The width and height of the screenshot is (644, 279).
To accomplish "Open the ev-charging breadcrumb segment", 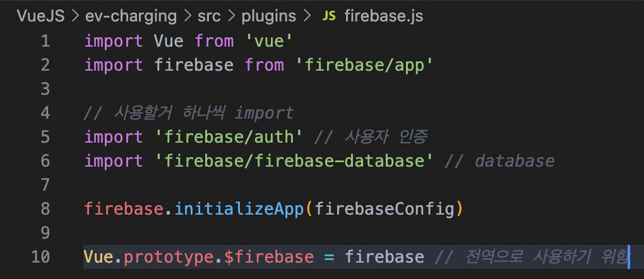I will pos(131,16).
